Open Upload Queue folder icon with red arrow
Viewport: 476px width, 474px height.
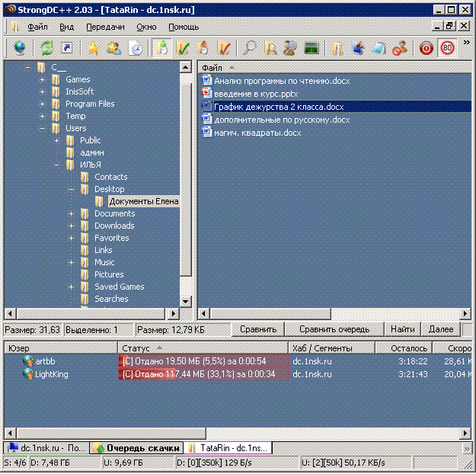coord(203,48)
